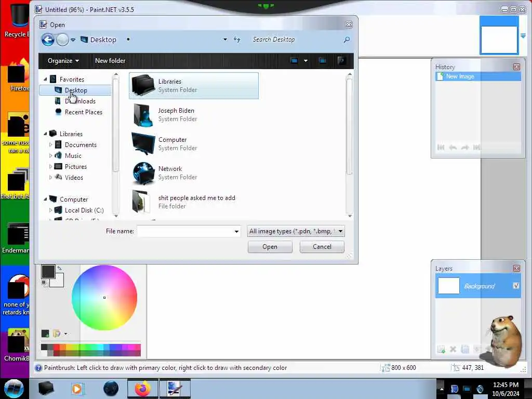Click the palette manage icon
532x399 pixels.
[x=57, y=334]
